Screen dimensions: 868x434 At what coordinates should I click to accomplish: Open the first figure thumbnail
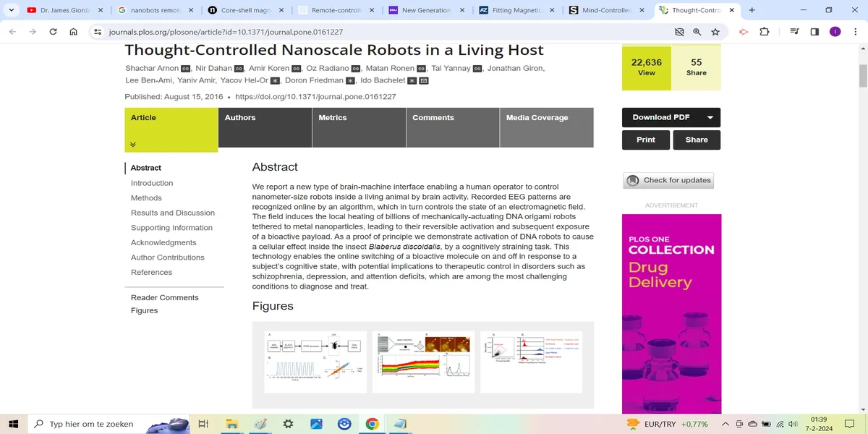pyautogui.click(x=315, y=362)
